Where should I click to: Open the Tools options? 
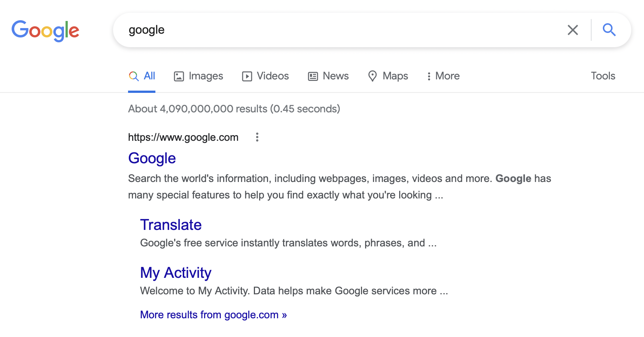tap(603, 76)
